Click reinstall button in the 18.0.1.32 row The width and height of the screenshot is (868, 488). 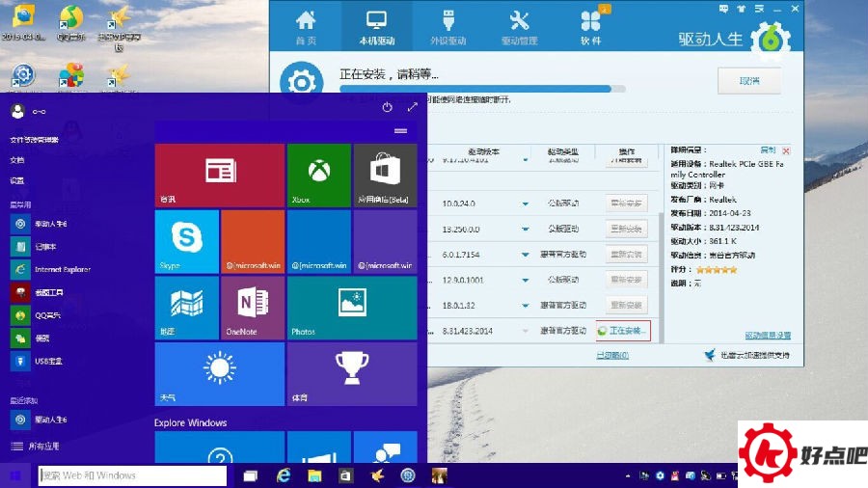pos(626,305)
